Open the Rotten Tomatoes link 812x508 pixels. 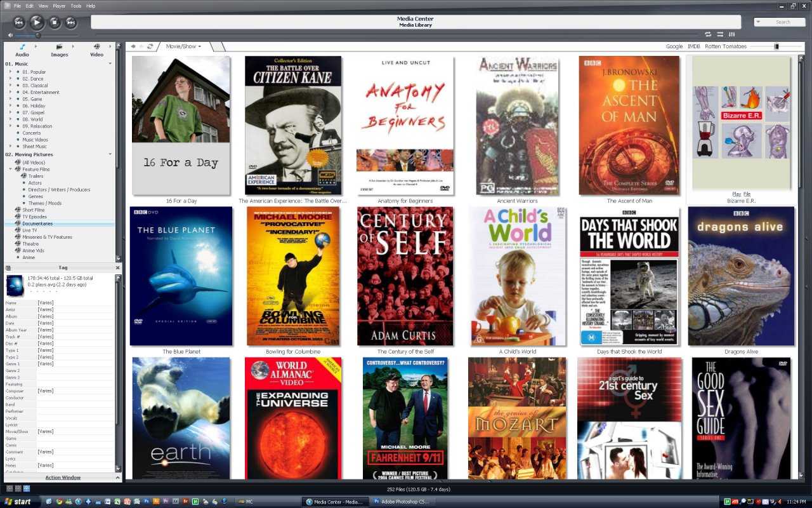[x=726, y=46]
